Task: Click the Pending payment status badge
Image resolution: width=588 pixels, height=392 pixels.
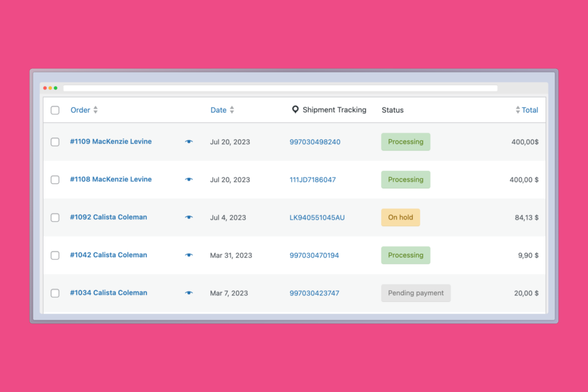Action: (416, 293)
